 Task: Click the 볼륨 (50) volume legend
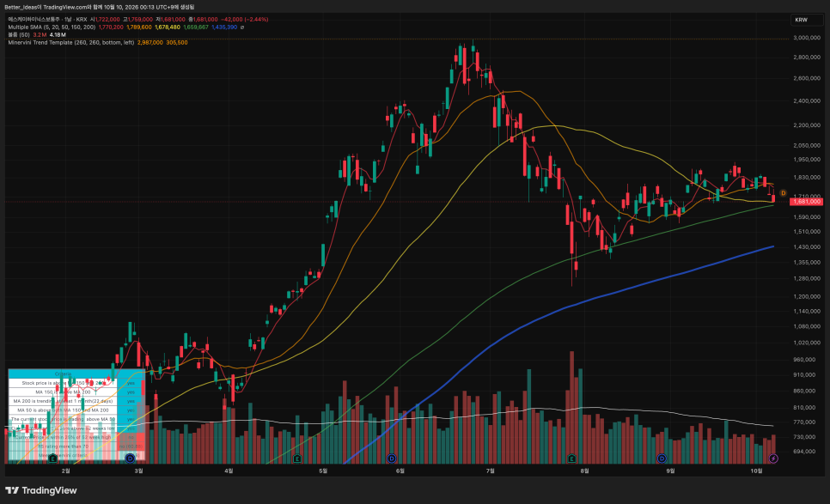tap(19, 35)
